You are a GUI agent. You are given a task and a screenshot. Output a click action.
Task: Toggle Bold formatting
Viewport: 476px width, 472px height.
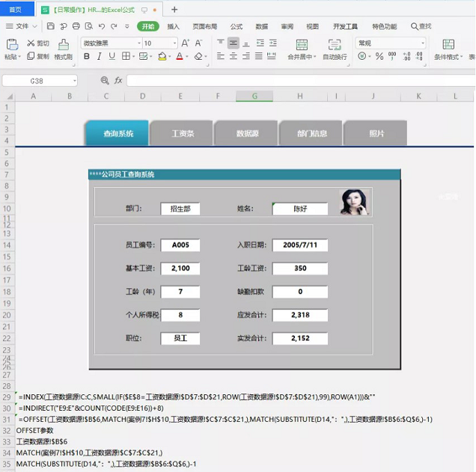click(87, 56)
